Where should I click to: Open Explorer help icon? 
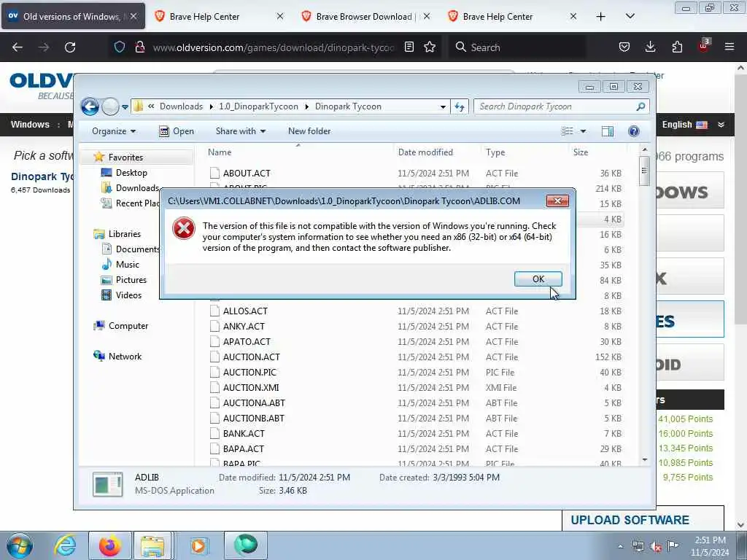[634, 131]
